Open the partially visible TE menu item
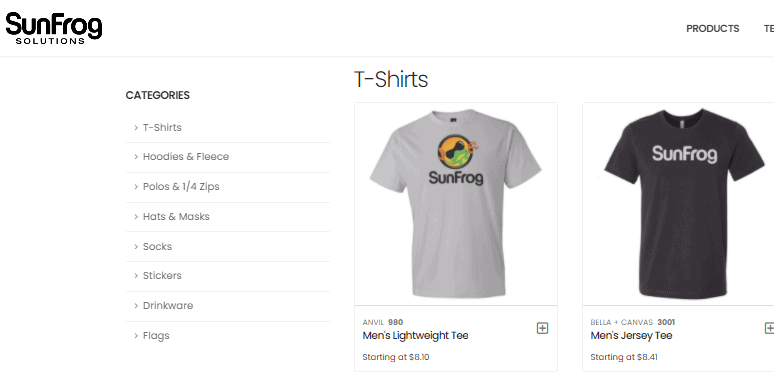The width and height of the screenshot is (774, 376). tap(769, 29)
